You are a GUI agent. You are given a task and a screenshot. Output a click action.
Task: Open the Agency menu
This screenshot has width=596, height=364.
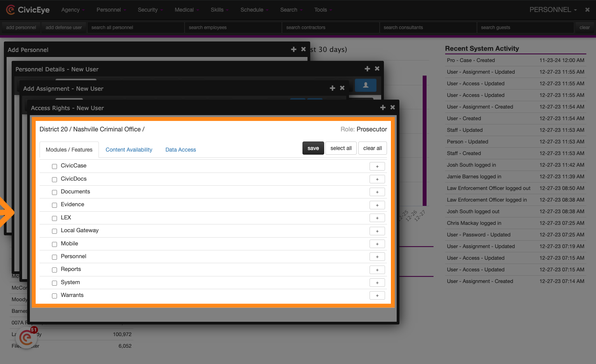point(73,10)
